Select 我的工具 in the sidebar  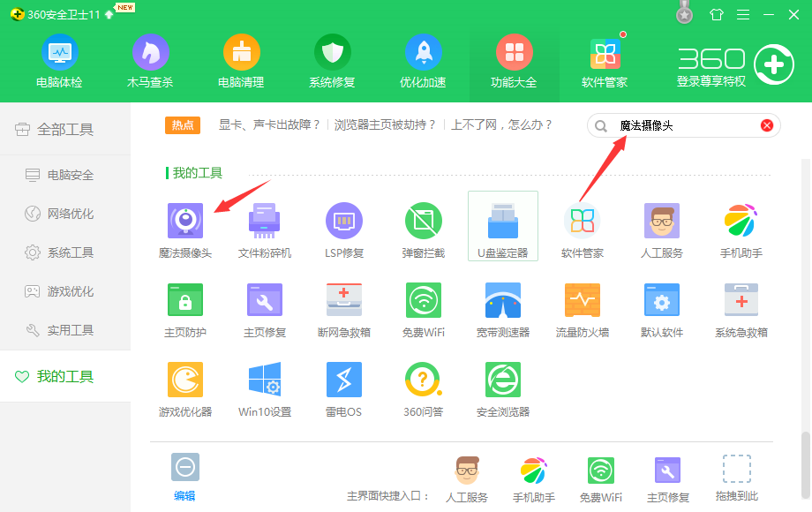[65, 376]
